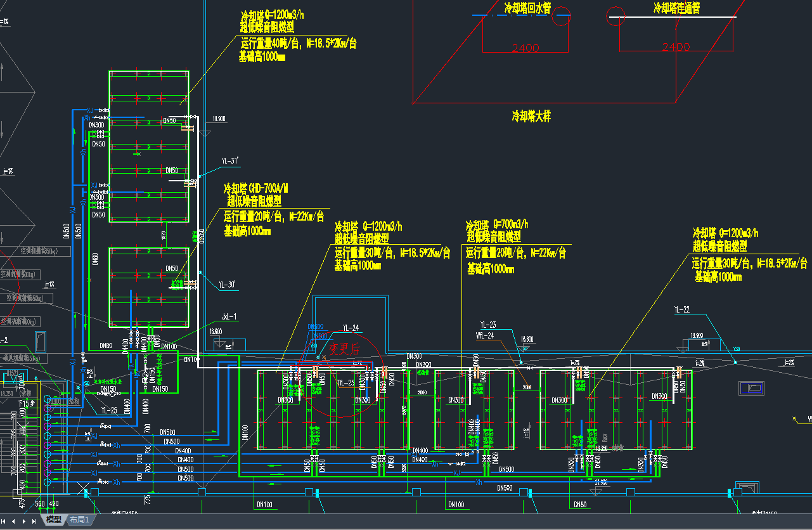Select the YL-23 label text

[x=488, y=325]
